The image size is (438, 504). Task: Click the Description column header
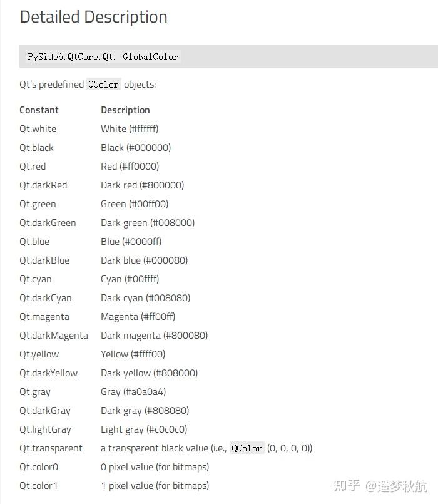[125, 110]
